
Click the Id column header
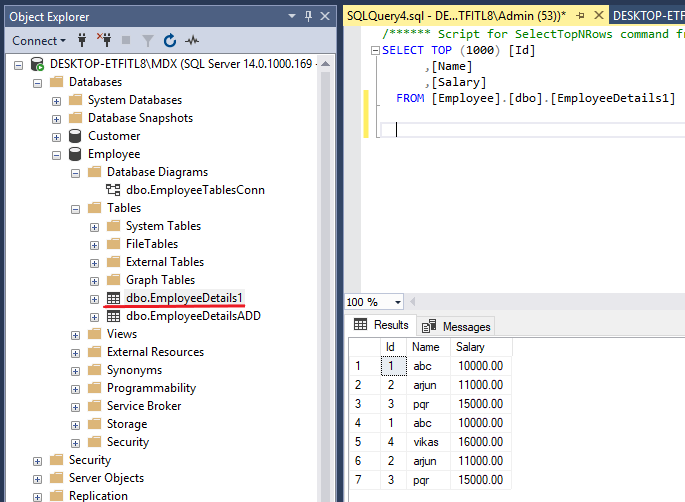(393, 347)
